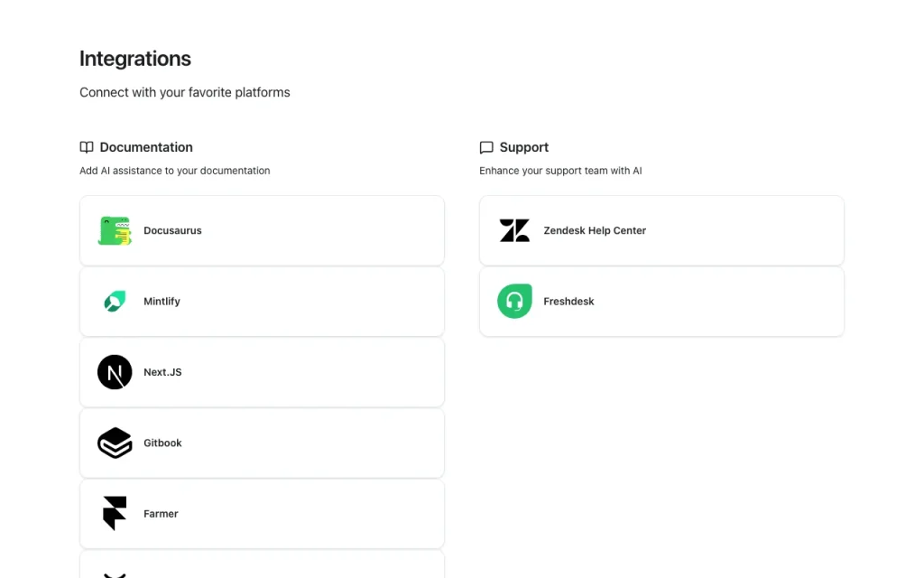Click the chat bubble icon beside Support
The width and height of the screenshot is (924, 578).
(486, 147)
